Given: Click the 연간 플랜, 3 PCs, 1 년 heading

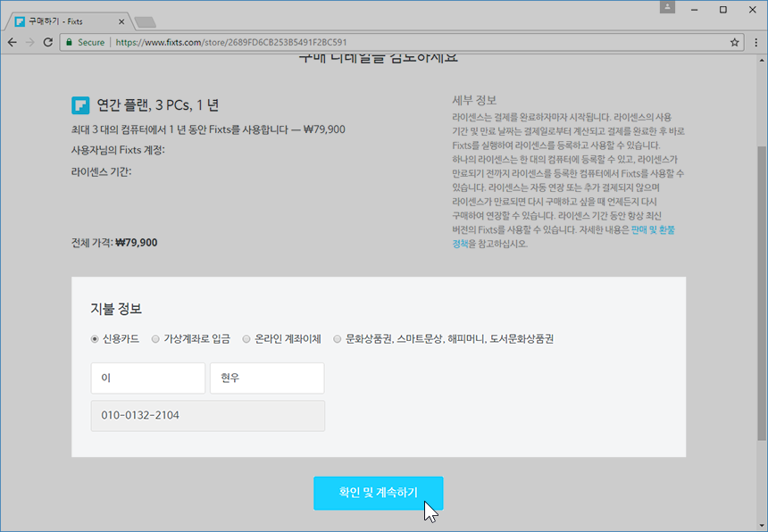Looking at the screenshot, I should coord(158,105).
